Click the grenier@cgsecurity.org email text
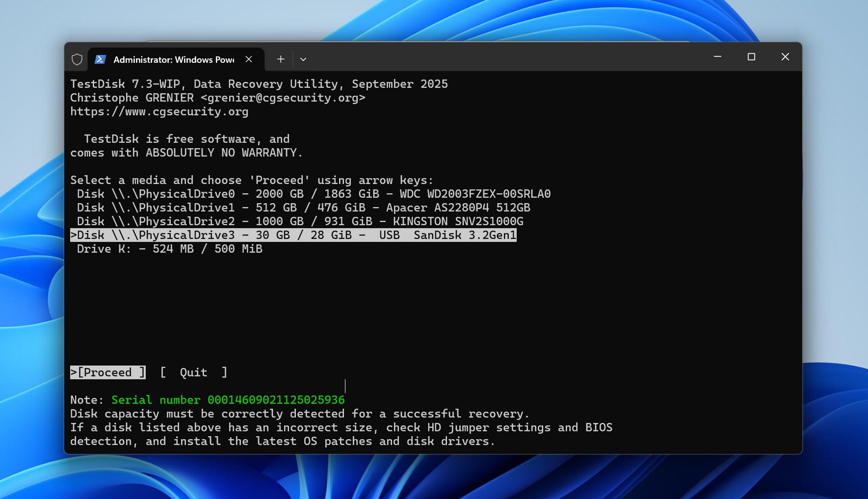 click(x=283, y=98)
